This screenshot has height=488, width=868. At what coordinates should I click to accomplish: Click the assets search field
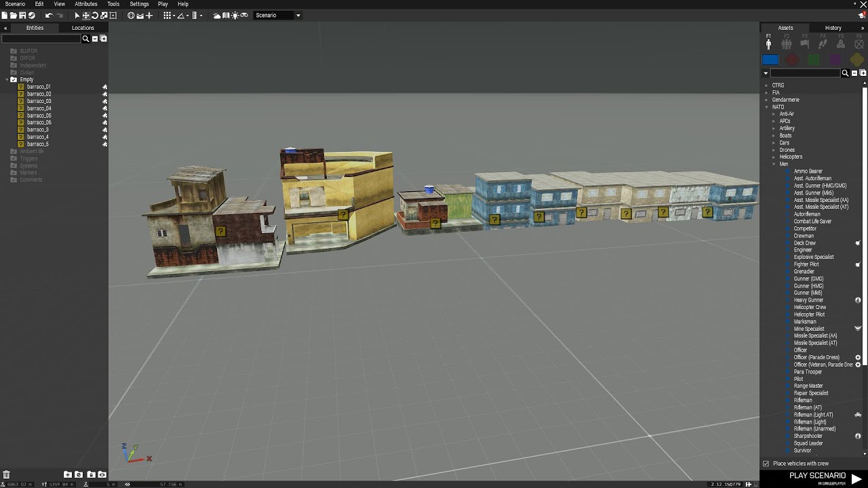[x=805, y=73]
